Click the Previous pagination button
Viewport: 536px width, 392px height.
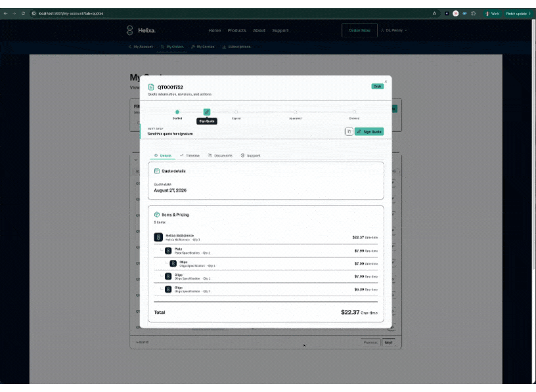point(370,343)
